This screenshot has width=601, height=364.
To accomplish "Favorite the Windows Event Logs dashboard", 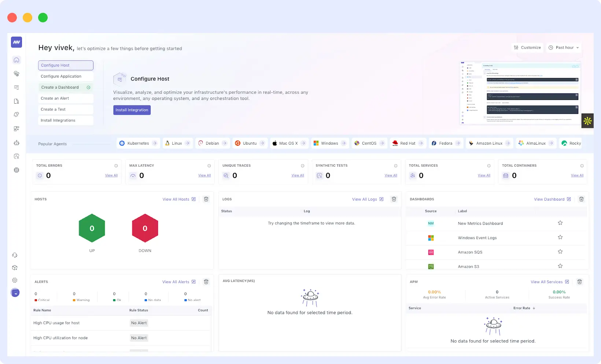I will point(560,237).
